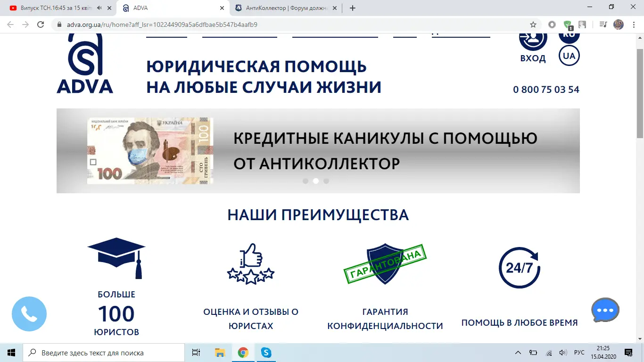Call the 0 800 75 03 54 number
This screenshot has height=362, width=644.
546,89
